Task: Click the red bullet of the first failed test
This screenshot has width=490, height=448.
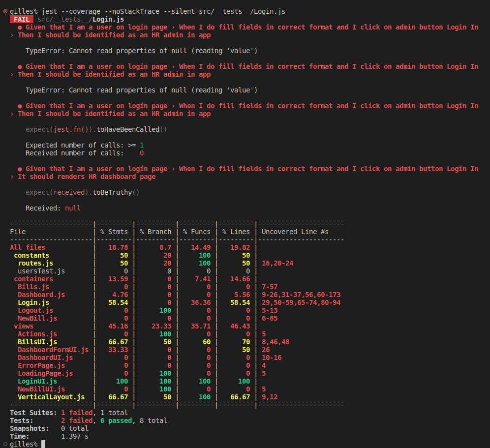Action: coord(20,27)
